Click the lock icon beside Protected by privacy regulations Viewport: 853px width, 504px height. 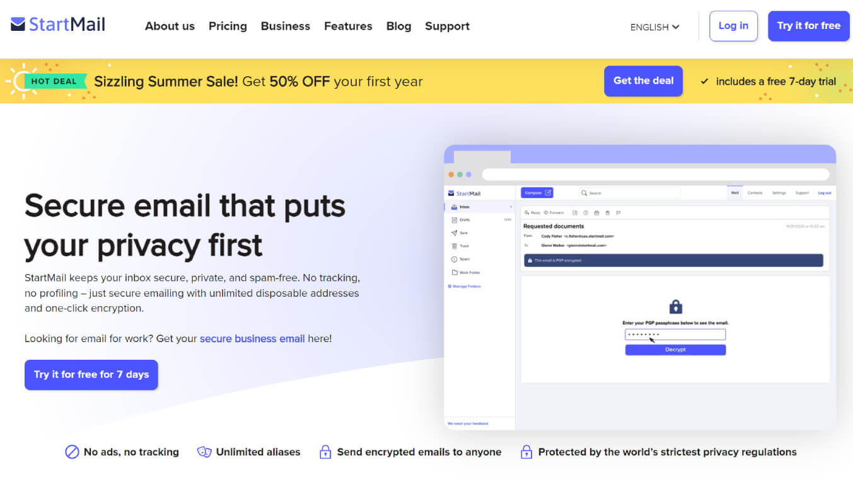click(526, 452)
